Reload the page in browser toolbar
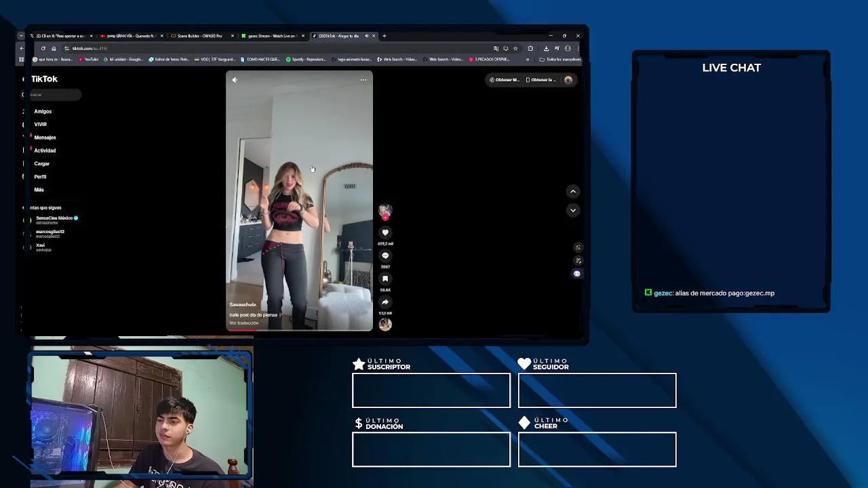The image size is (868, 488). coord(43,48)
